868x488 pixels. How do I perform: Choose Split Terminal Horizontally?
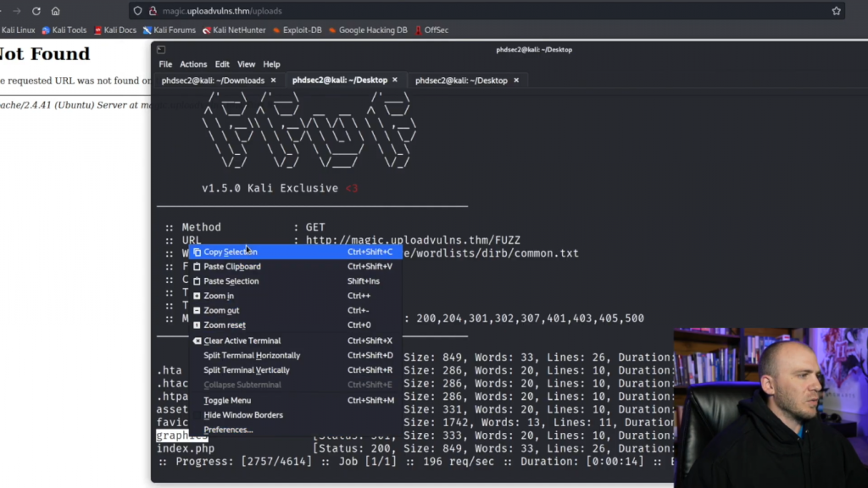(295, 355)
